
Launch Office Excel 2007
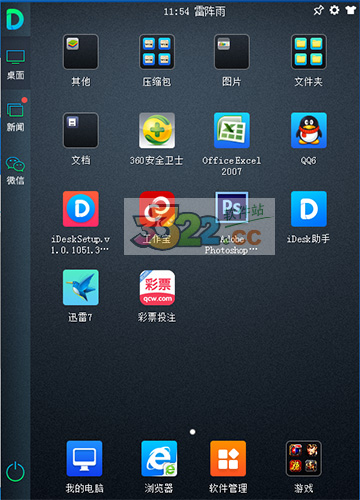point(232,130)
